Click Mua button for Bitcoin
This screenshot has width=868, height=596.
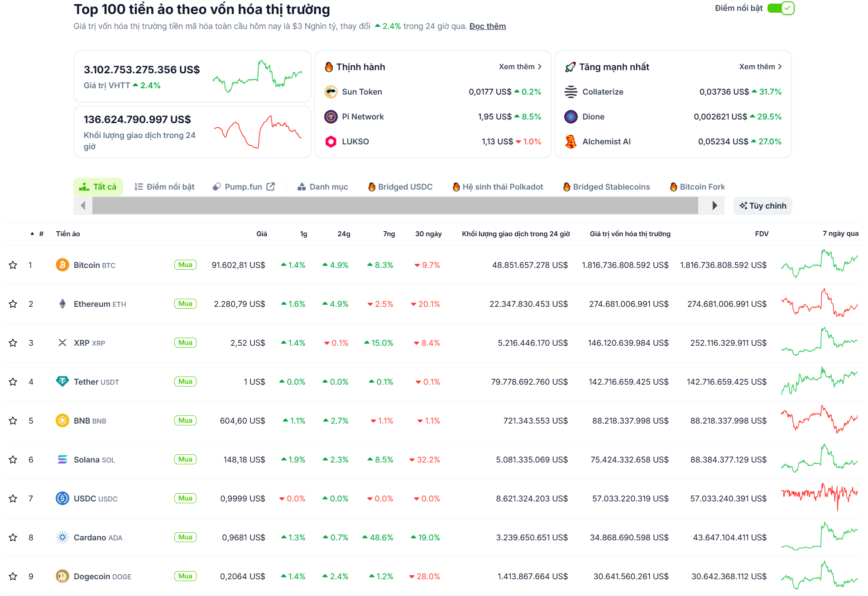(185, 265)
